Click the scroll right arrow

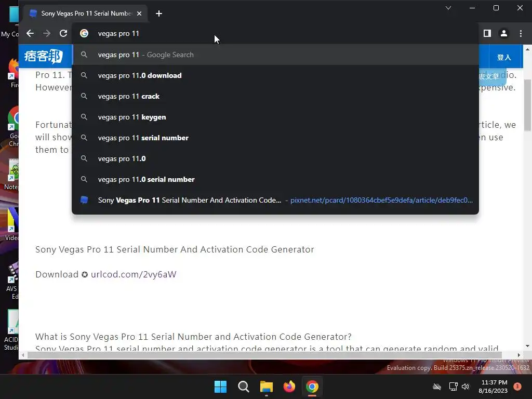coord(519,355)
